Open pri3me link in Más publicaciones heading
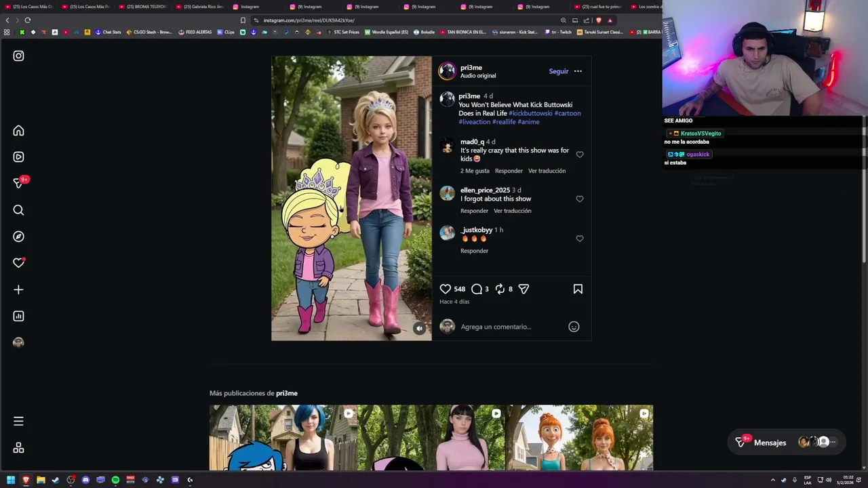Viewport: 868px width, 488px height. point(287,393)
